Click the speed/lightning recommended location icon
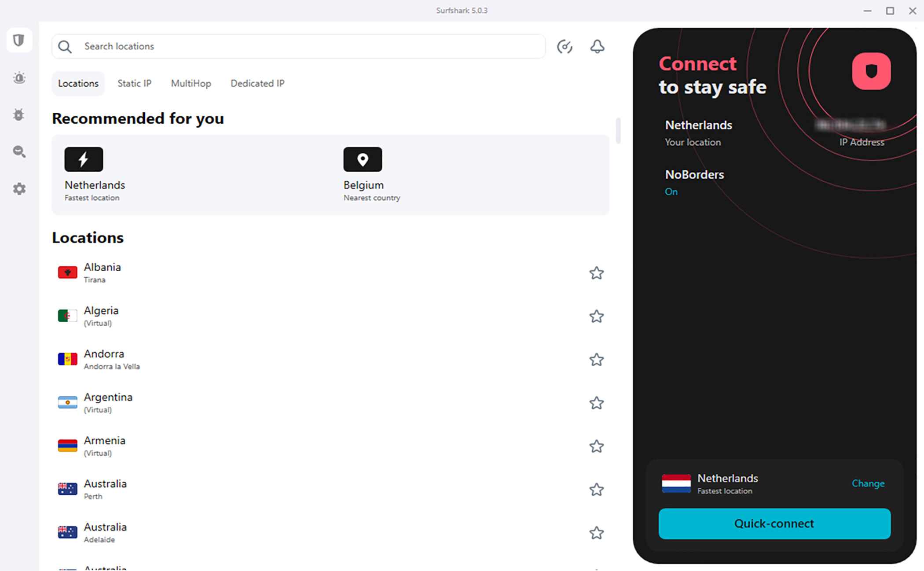 (x=83, y=159)
